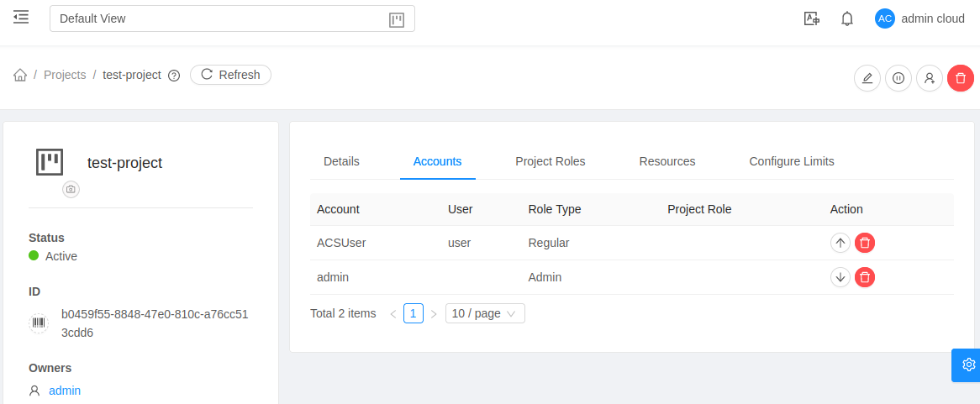Switch to the Details tab
This screenshot has width=980, height=404.
click(x=341, y=161)
